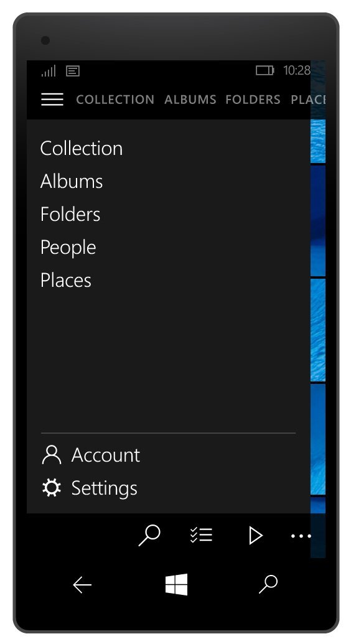This screenshot has height=644, width=351.
Task: Open the multi-select checklist icon
Action: point(202,535)
